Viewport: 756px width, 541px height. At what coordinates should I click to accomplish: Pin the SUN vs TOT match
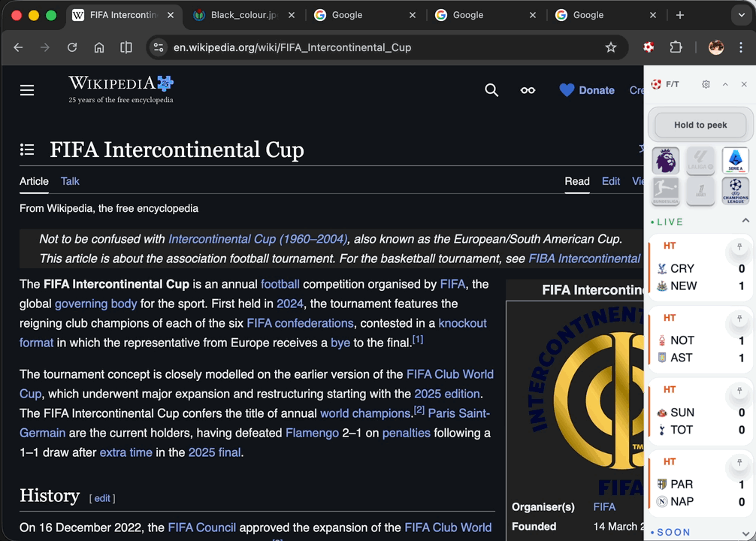pyautogui.click(x=739, y=391)
